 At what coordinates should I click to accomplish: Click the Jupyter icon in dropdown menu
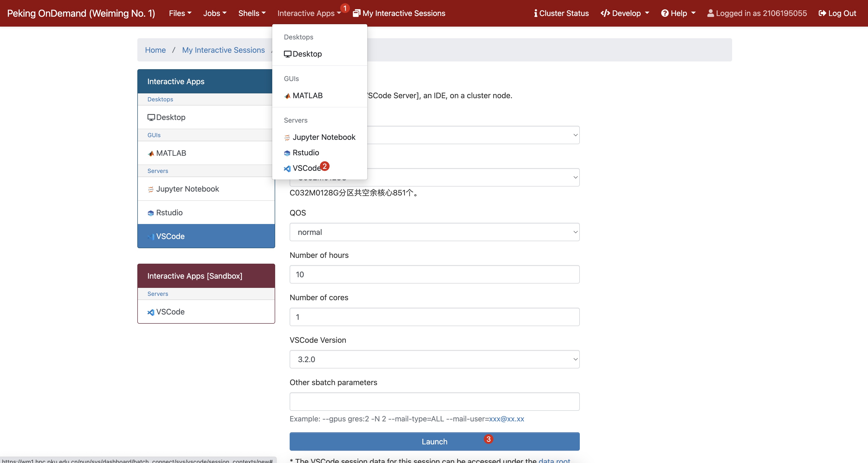[287, 138]
